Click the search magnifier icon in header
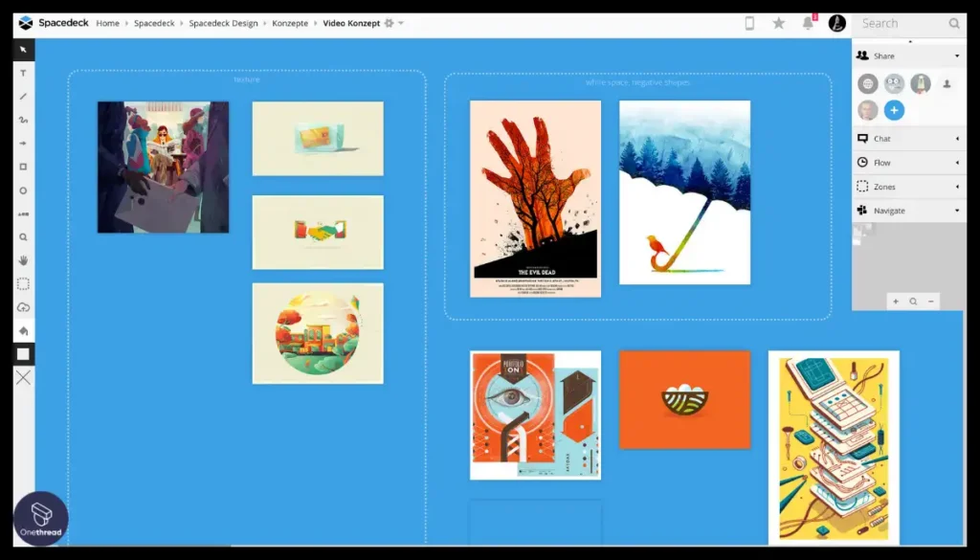This screenshot has width=980, height=560. pos(954,23)
